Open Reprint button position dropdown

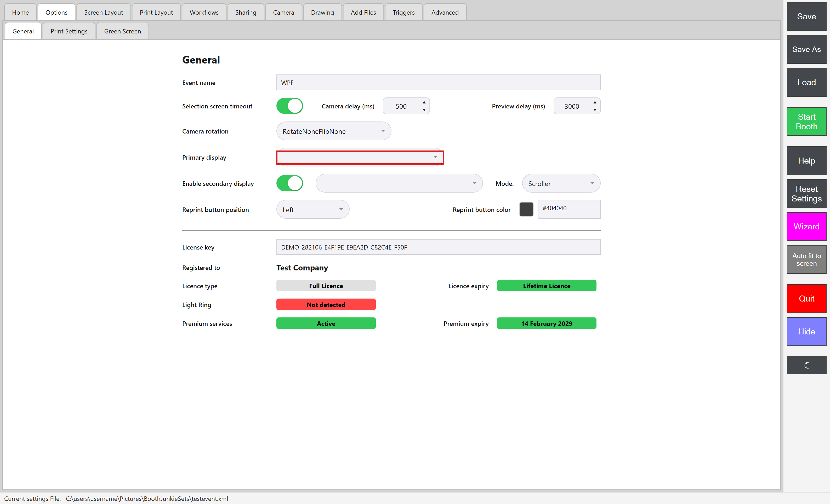312,209
